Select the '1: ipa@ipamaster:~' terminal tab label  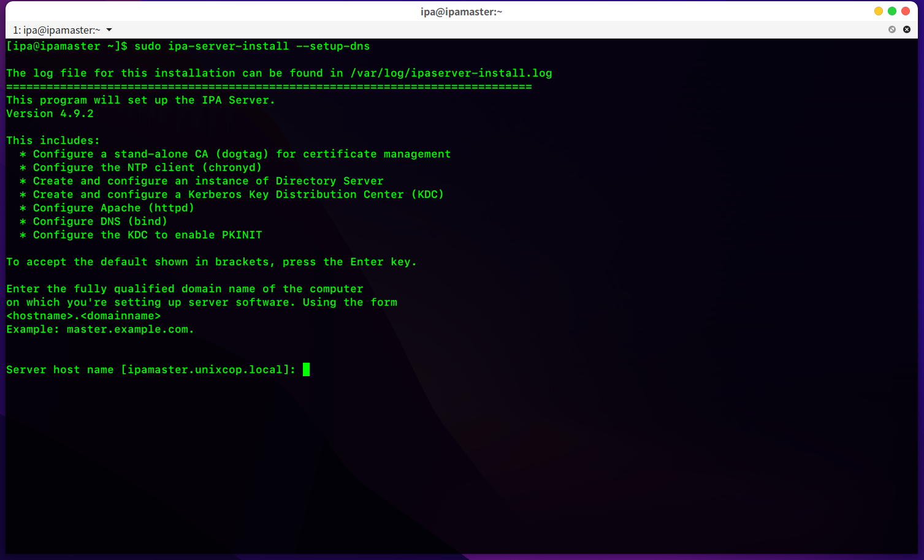point(56,30)
